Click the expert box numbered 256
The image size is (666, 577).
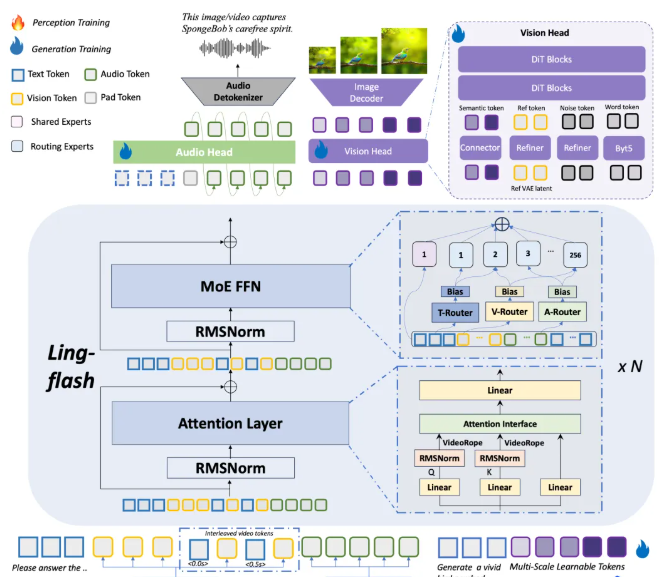[x=572, y=256]
